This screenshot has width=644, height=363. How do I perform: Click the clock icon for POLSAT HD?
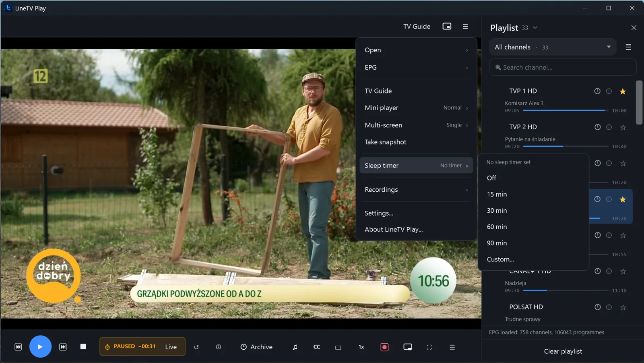pos(597,307)
